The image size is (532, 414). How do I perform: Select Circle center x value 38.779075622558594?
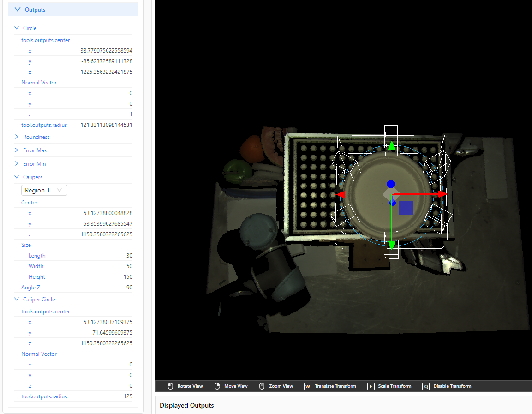(106, 51)
